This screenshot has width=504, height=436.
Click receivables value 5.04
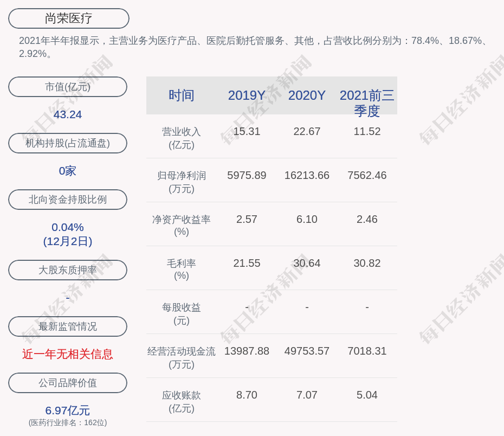(367, 395)
